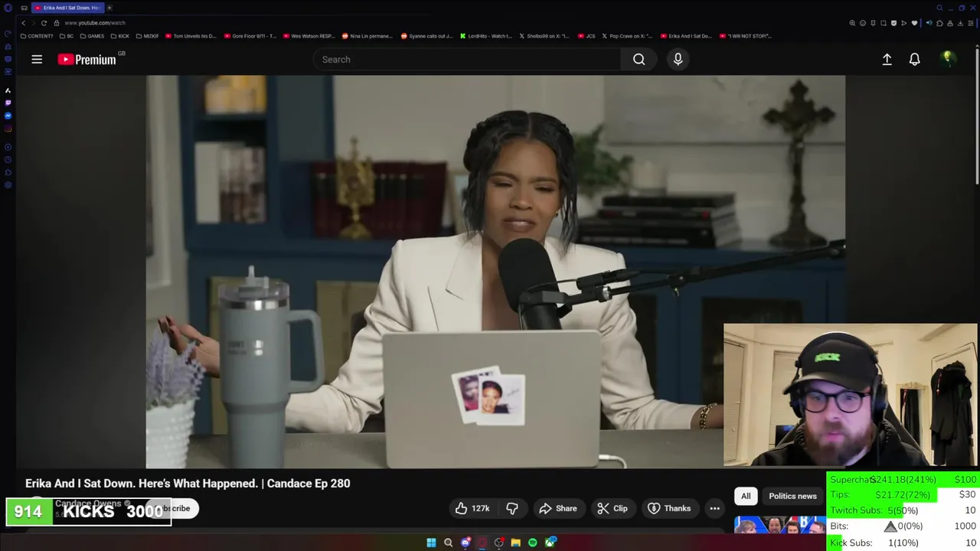980x551 pixels.
Task: Open the YouTube account avatar menu
Action: [x=948, y=59]
